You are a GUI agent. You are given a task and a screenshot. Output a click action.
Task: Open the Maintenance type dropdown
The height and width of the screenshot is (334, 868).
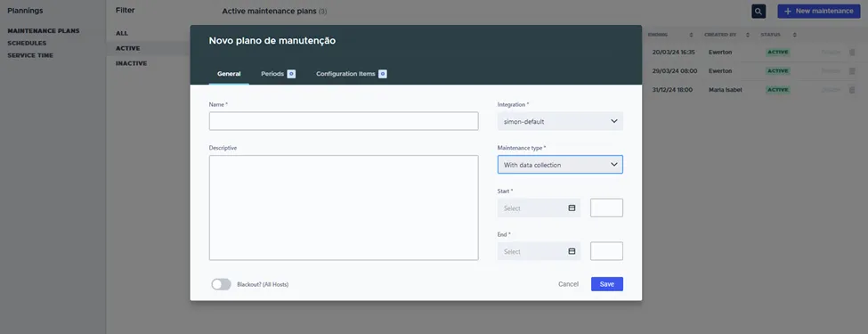click(x=560, y=165)
